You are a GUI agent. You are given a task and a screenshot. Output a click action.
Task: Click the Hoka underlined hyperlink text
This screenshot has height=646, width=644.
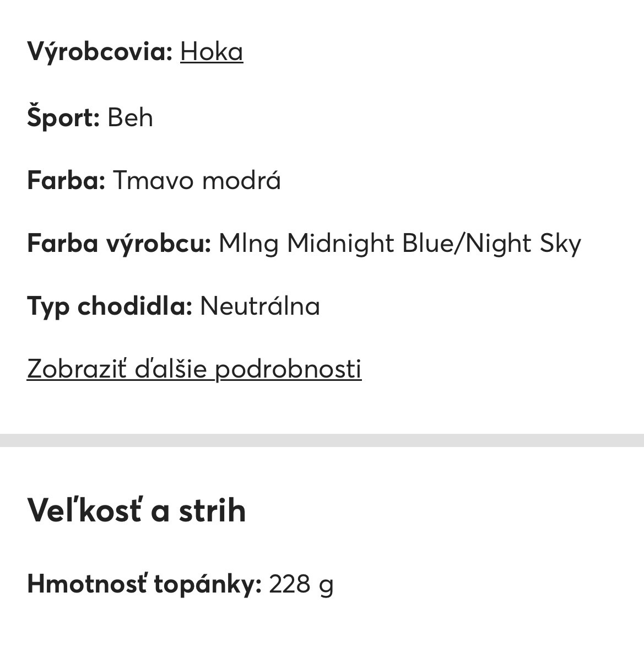coord(211,51)
